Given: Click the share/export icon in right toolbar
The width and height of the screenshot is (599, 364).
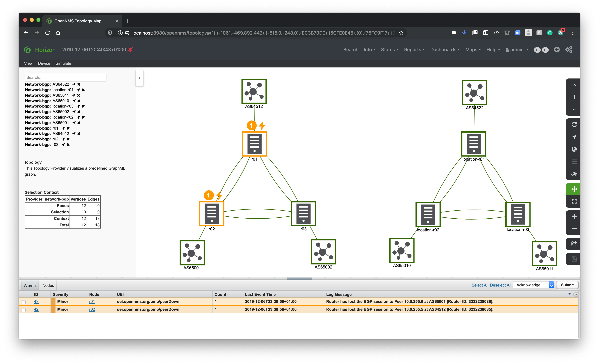Looking at the screenshot, I should pyautogui.click(x=574, y=244).
